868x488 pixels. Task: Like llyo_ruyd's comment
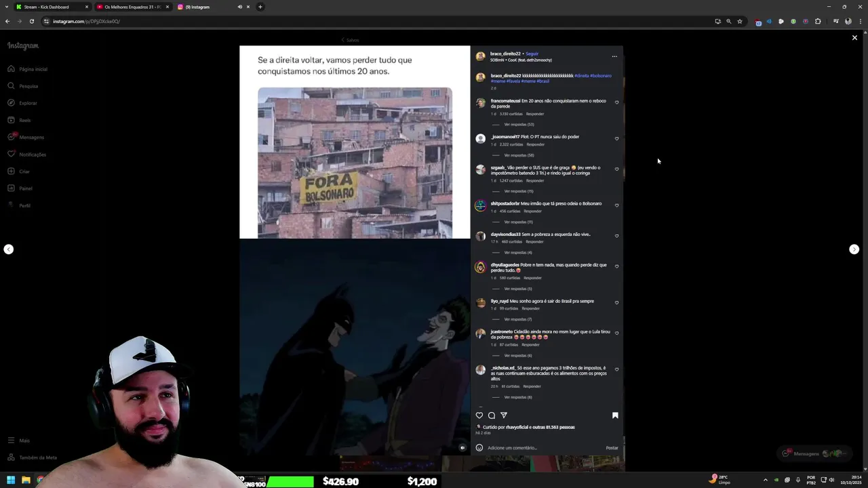(x=616, y=302)
